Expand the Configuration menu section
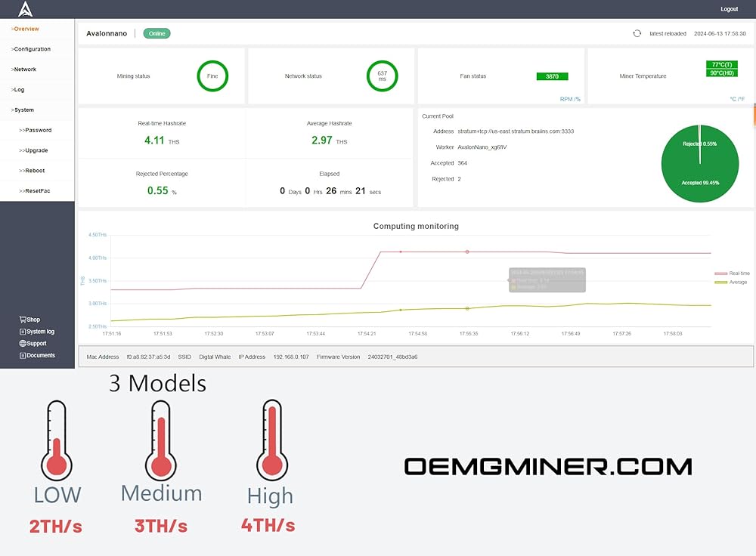This screenshot has height=556, width=756. (x=32, y=49)
